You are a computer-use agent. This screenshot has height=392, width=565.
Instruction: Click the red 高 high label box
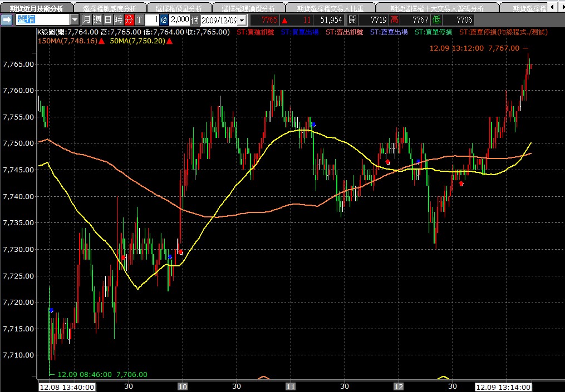395,19
